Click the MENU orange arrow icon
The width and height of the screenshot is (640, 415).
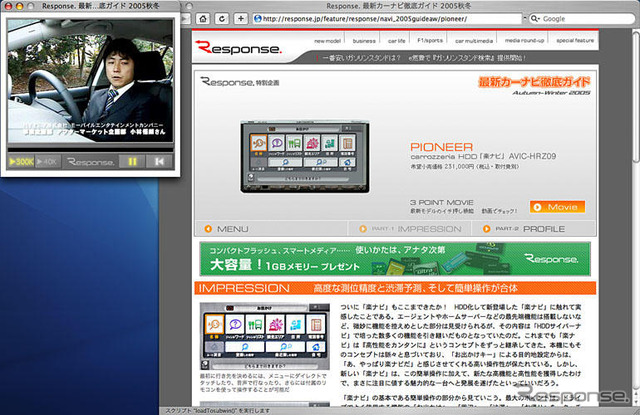coord(208,229)
